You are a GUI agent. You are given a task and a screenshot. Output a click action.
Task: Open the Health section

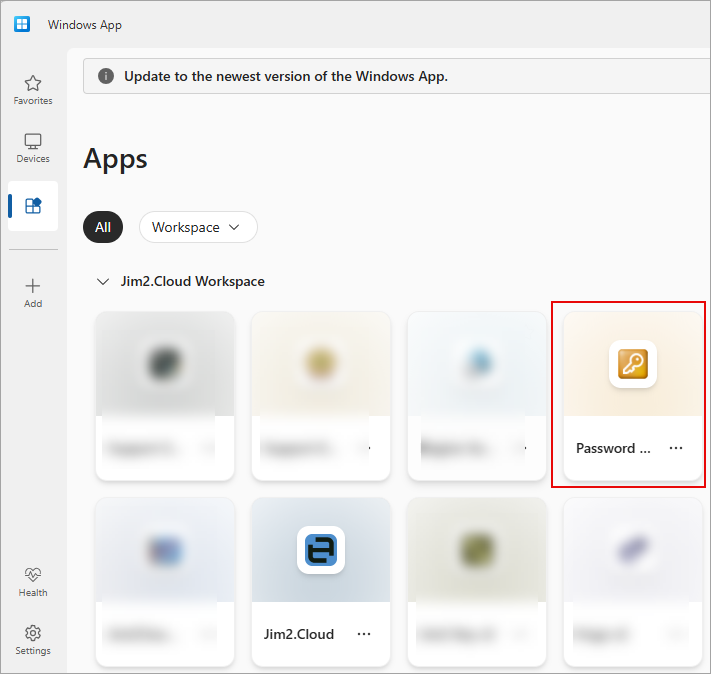click(x=33, y=582)
